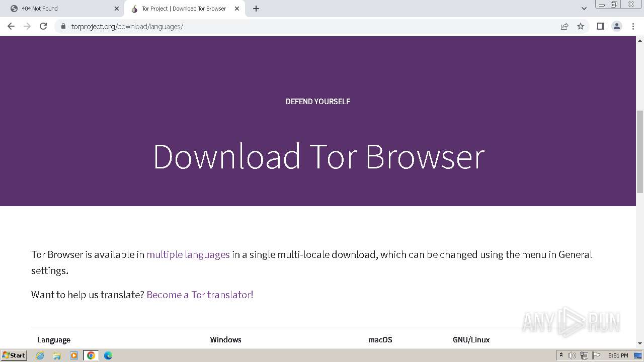The height and width of the screenshot is (362, 644).
Task: Go back to the previous page
Action: 11,26
